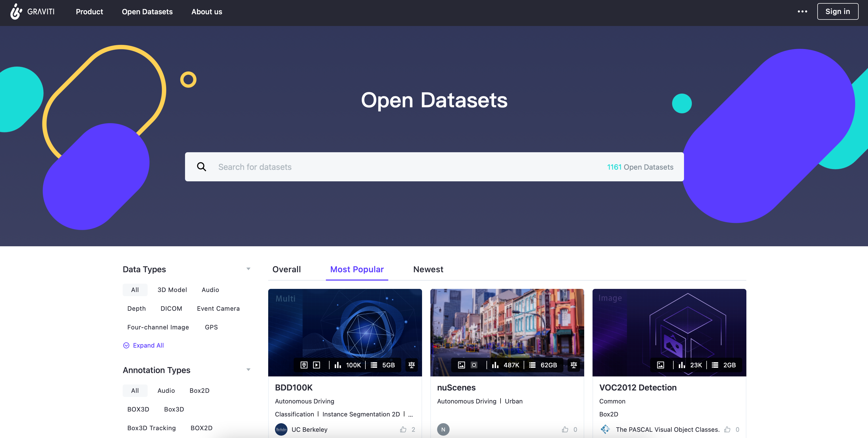This screenshot has height=438, width=868.
Task: Click the license scales icon on BDD100K
Action: pyautogui.click(x=411, y=365)
